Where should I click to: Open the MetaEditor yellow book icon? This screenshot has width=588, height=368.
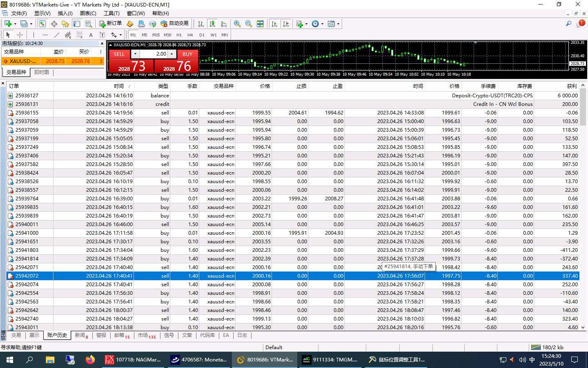pos(130,24)
